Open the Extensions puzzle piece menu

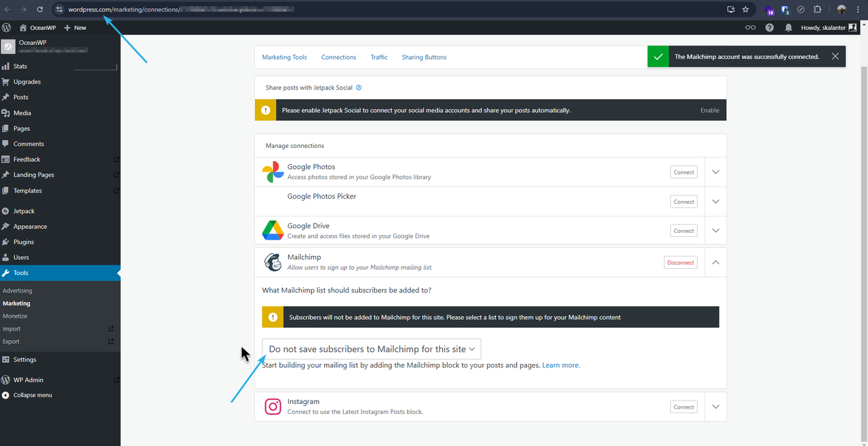click(x=817, y=10)
